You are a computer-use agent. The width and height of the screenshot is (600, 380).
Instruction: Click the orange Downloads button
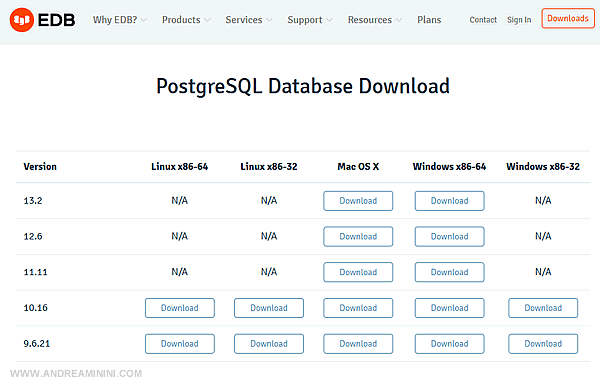568,18
